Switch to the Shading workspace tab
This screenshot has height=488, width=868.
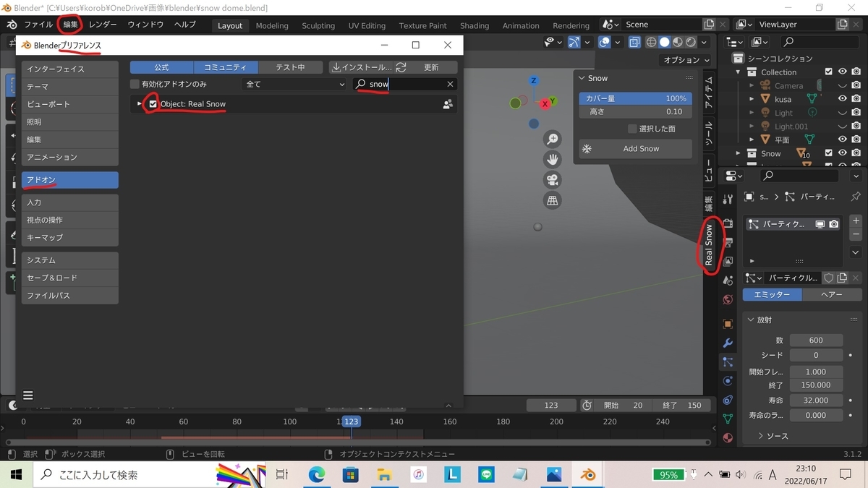pyautogui.click(x=475, y=25)
